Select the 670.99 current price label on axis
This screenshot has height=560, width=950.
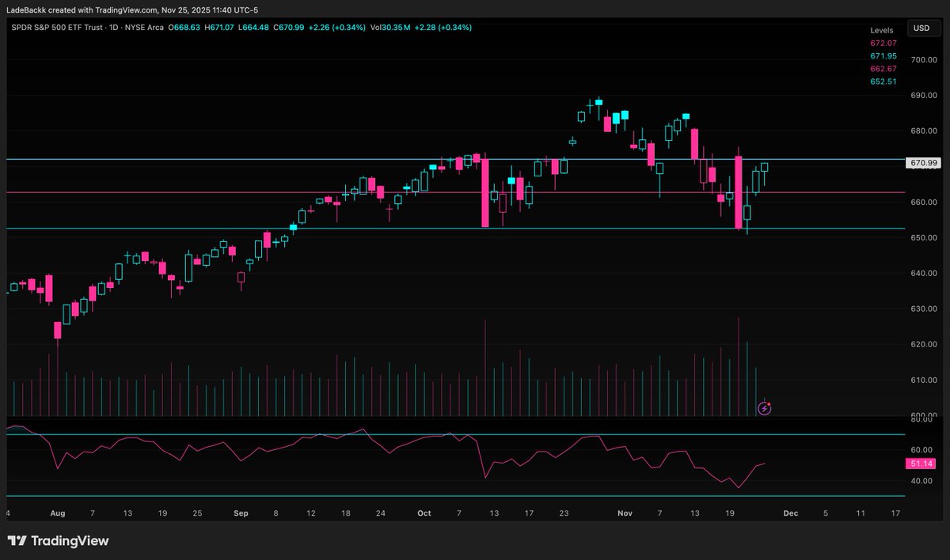924,163
